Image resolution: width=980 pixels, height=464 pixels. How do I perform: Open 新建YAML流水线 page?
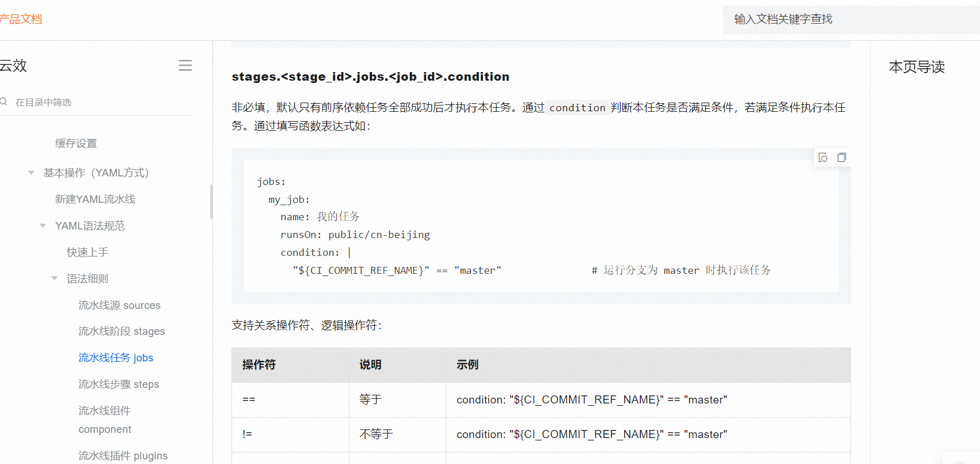click(95, 199)
